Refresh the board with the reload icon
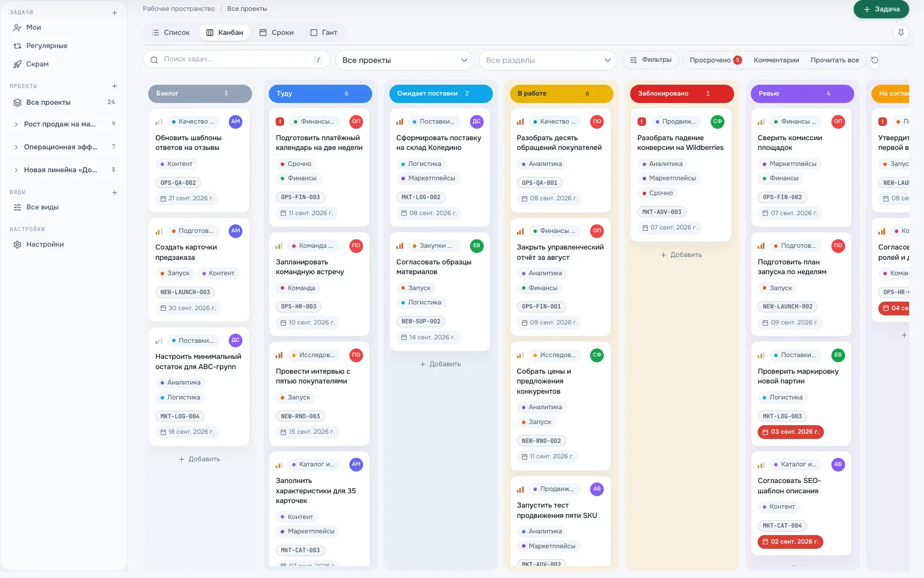The image size is (924, 578). click(875, 60)
